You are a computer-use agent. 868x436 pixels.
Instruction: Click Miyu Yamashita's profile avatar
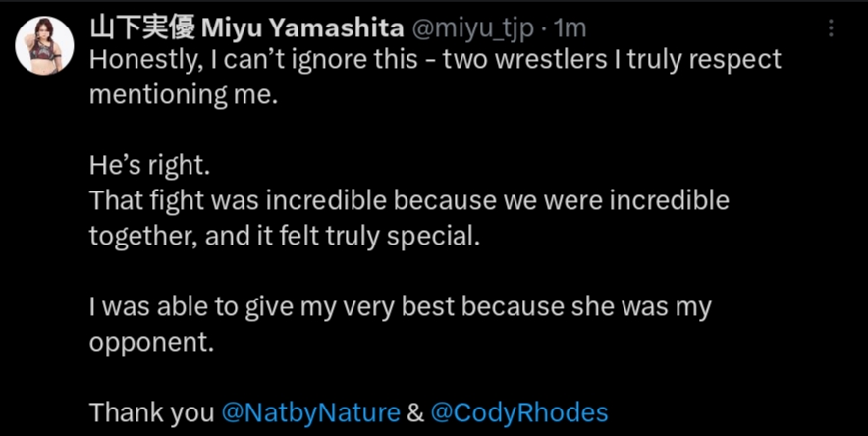(44, 45)
